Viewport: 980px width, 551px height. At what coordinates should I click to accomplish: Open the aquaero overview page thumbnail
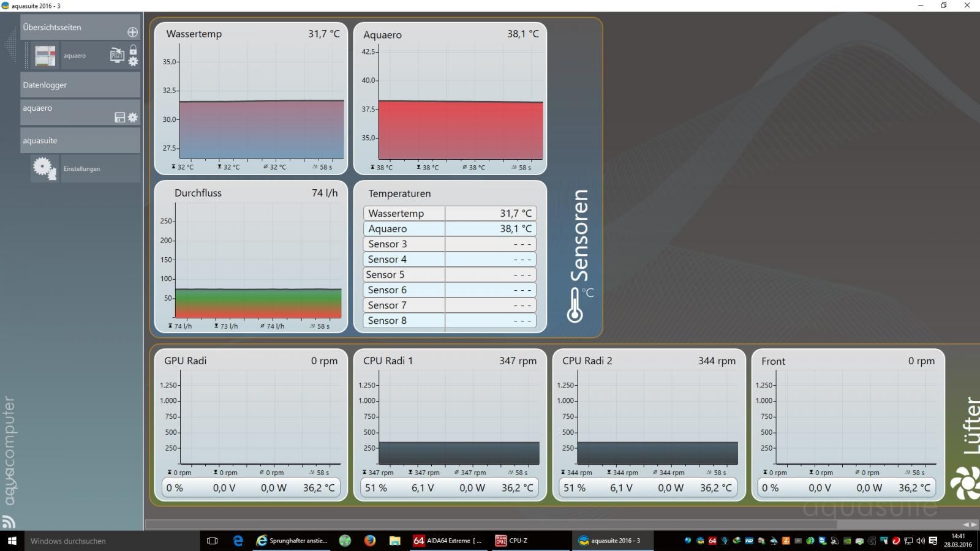[45, 56]
